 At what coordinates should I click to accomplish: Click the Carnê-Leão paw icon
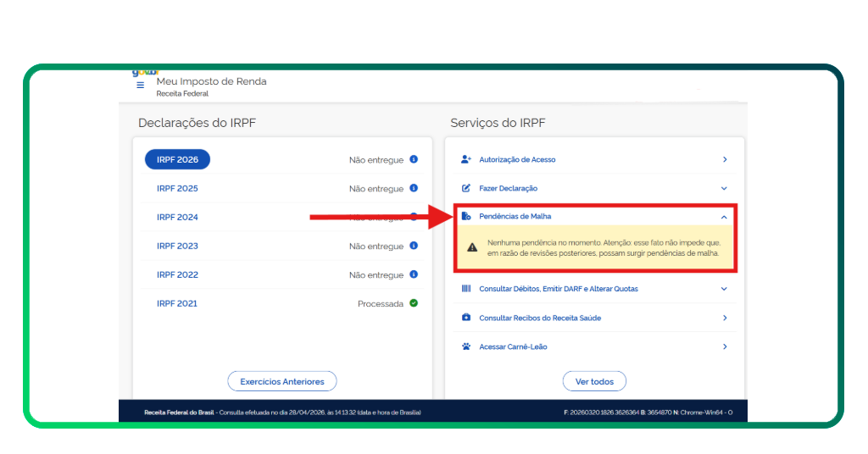point(466,346)
